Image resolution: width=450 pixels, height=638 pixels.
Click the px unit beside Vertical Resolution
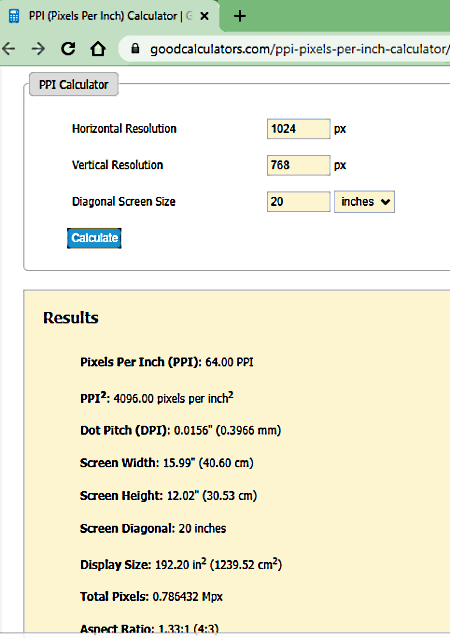point(340,166)
